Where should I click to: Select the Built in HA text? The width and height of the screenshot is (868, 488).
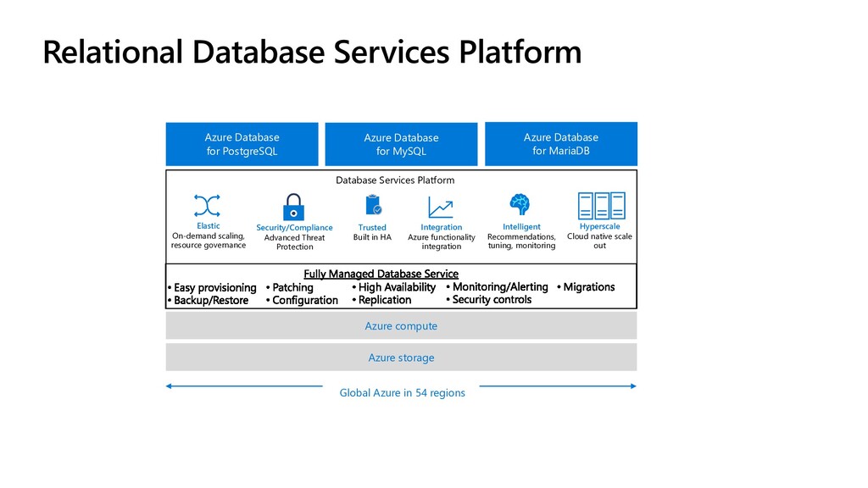[372, 237]
